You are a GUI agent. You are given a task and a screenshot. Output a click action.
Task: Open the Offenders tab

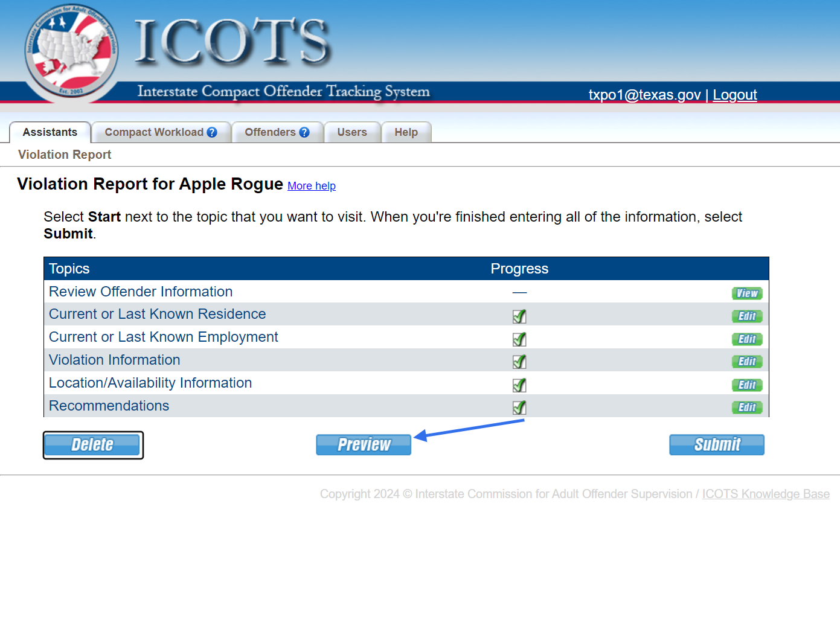pos(277,132)
